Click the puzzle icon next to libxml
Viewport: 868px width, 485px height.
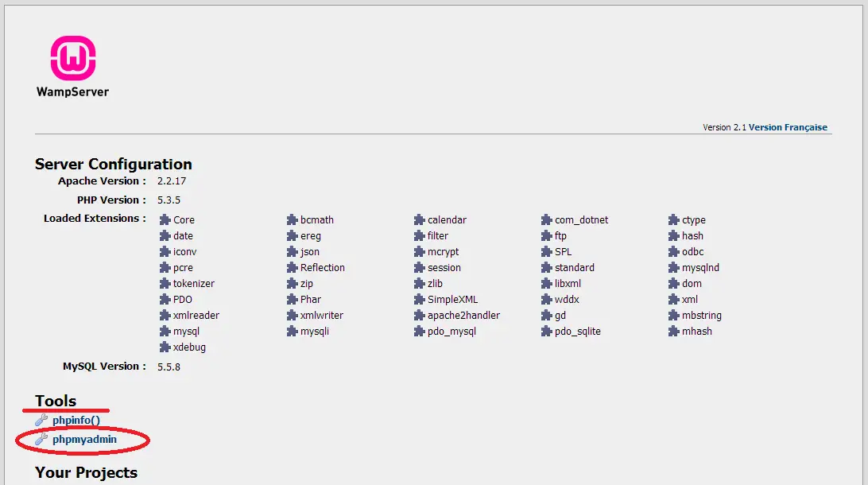(x=547, y=284)
